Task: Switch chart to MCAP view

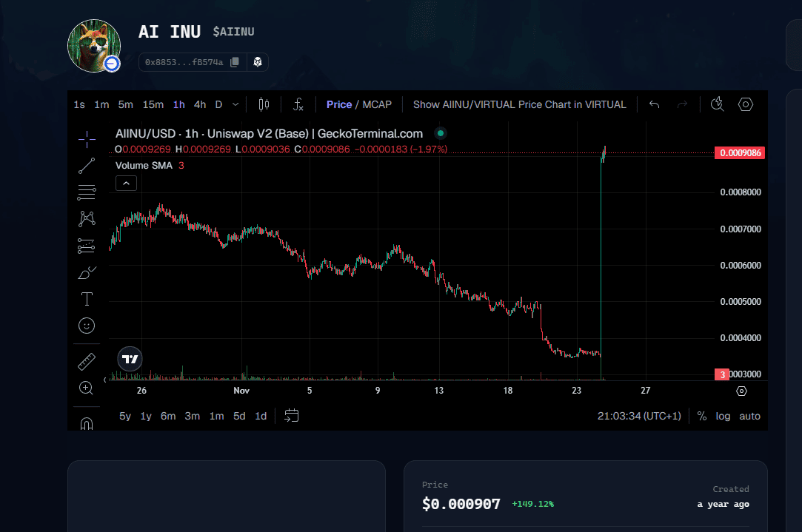Action: click(377, 104)
